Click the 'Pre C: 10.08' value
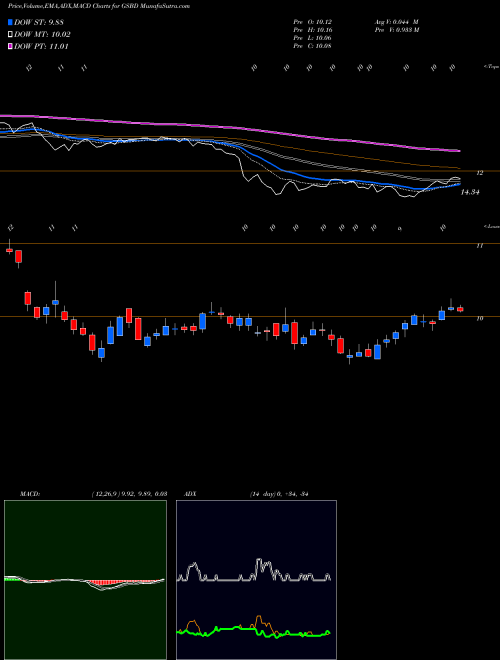The image size is (500, 660). tap(312, 46)
